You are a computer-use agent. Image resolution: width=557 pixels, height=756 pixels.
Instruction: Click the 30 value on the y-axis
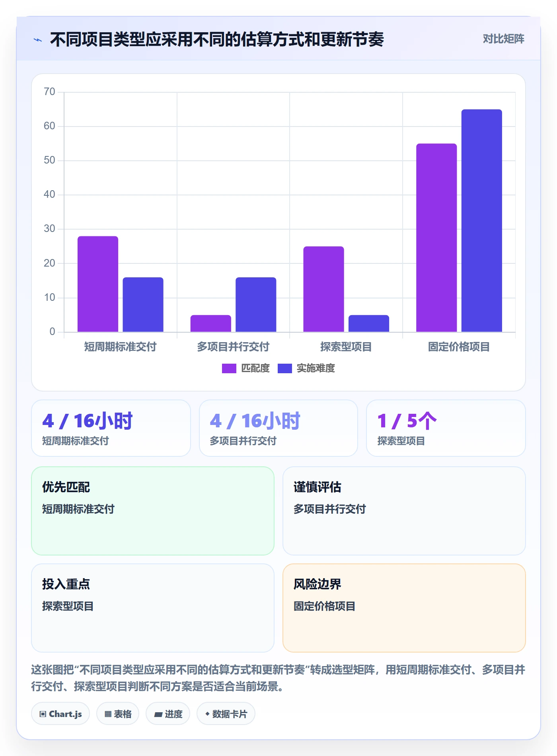point(49,229)
